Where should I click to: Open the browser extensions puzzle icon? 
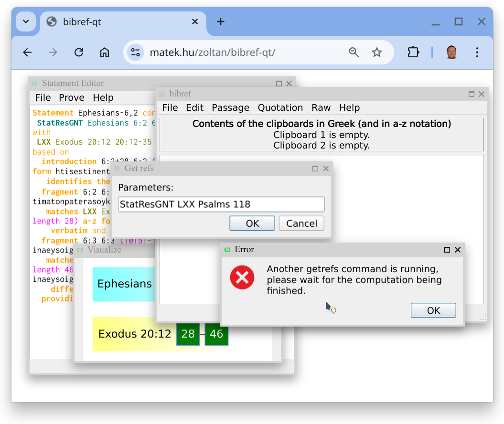click(x=413, y=53)
